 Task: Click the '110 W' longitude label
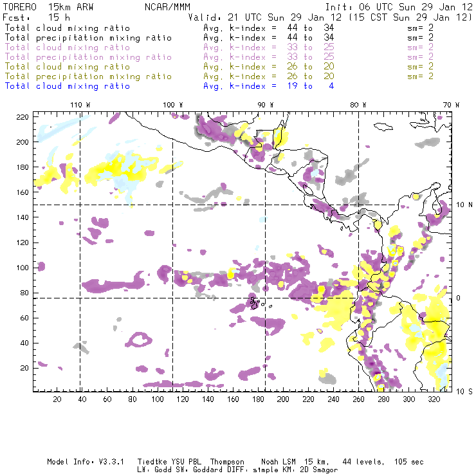pos(80,105)
